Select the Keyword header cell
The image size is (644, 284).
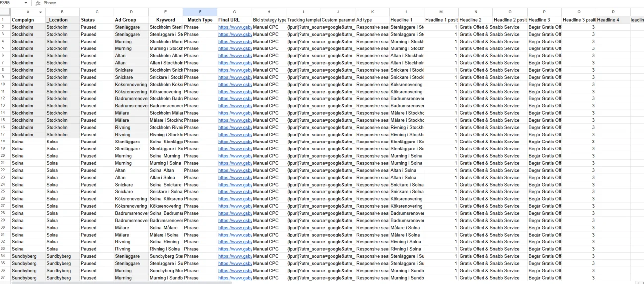tap(165, 20)
